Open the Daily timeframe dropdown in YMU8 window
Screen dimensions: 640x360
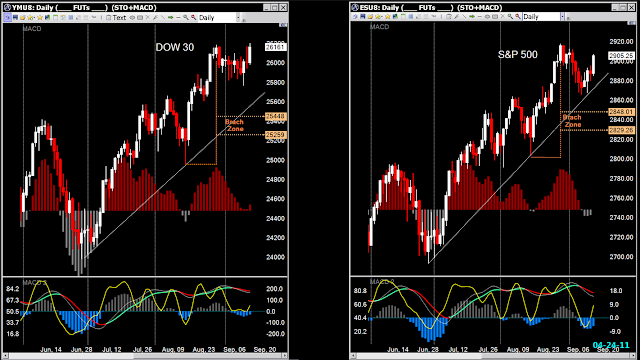(x=238, y=18)
